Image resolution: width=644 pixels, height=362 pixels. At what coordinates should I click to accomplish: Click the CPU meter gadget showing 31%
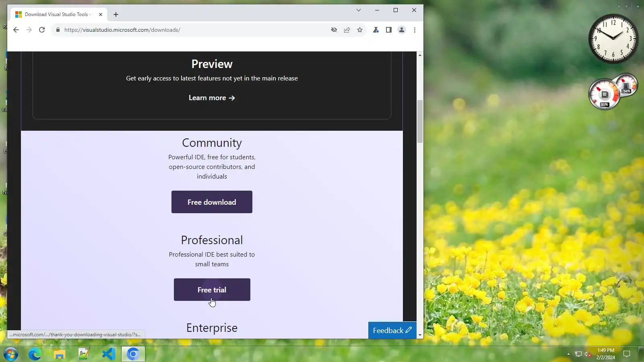tap(604, 95)
